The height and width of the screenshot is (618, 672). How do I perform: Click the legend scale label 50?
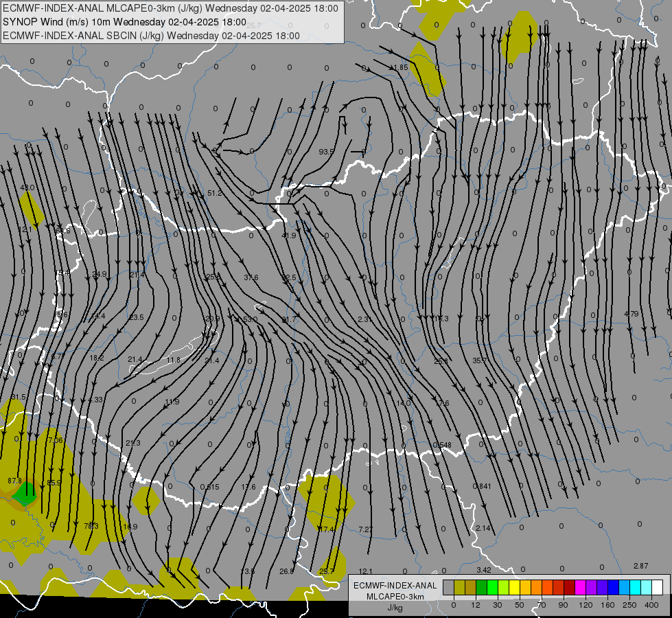(x=519, y=605)
